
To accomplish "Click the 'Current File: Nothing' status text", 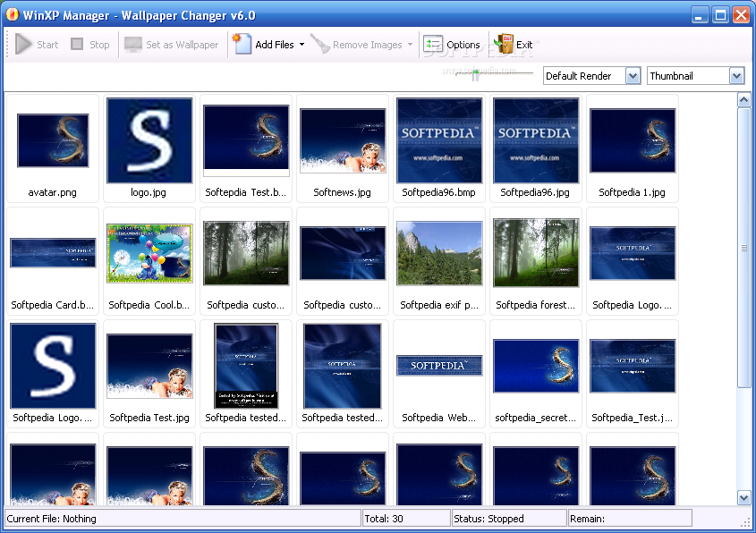I will point(51,519).
